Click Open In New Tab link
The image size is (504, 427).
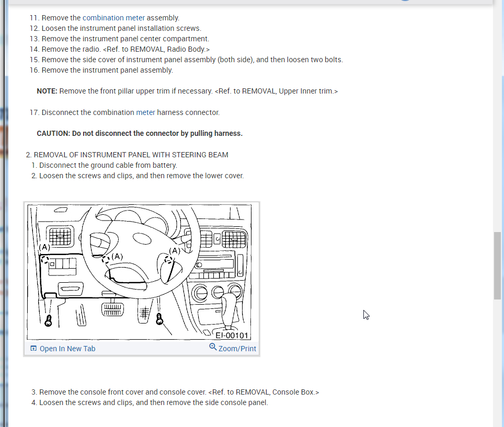point(67,349)
